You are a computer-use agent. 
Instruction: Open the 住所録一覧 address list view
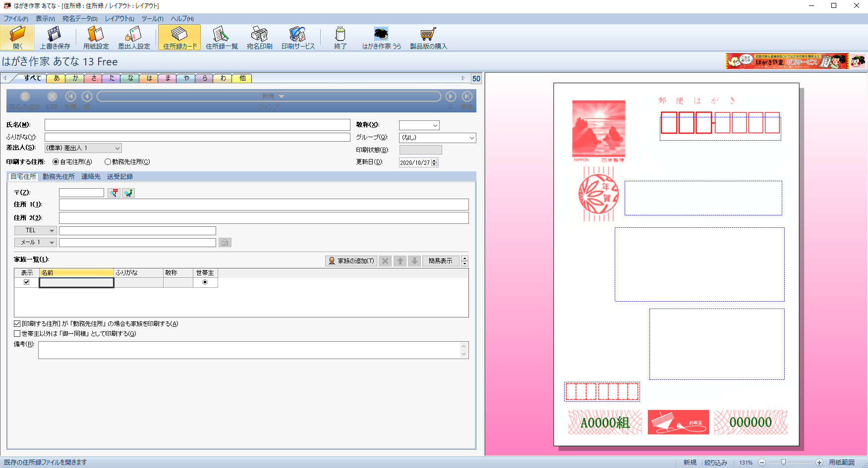click(222, 38)
